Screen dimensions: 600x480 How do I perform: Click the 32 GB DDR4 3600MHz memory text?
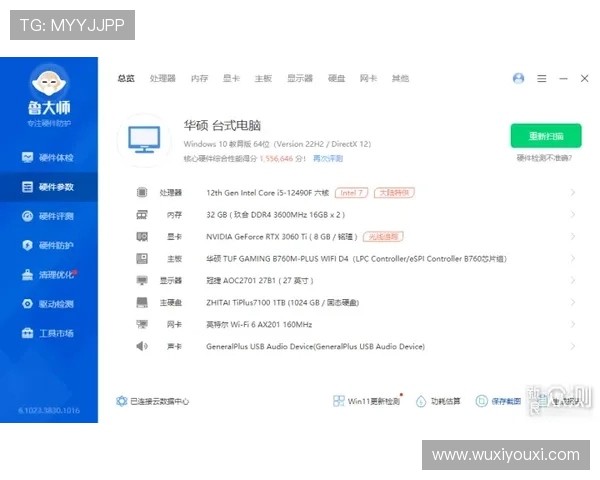click(276, 215)
